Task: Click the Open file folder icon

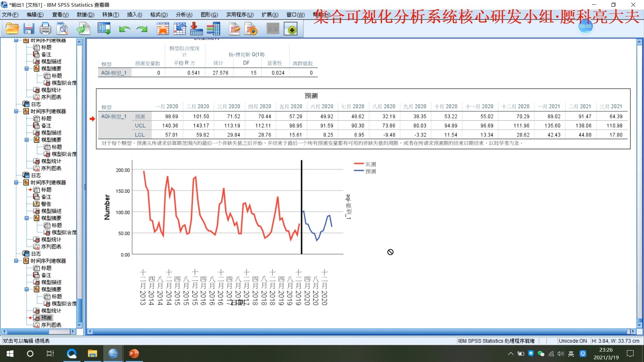Action: [12, 29]
